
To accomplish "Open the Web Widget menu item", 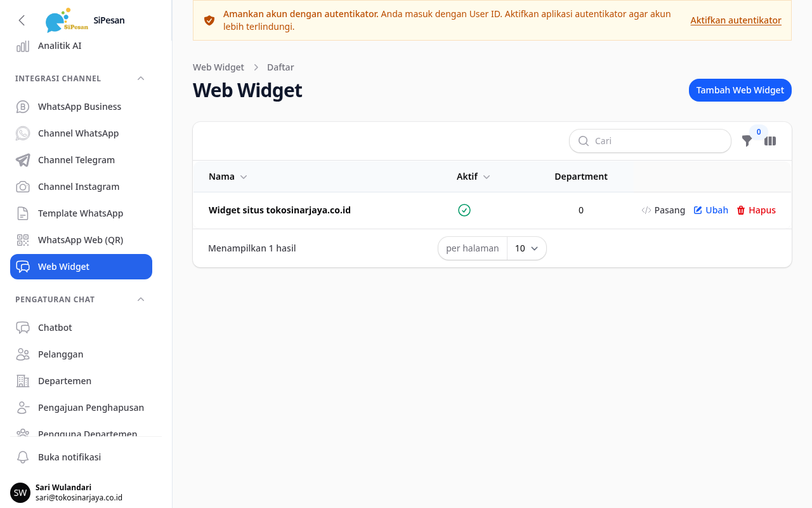I will (81, 267).
